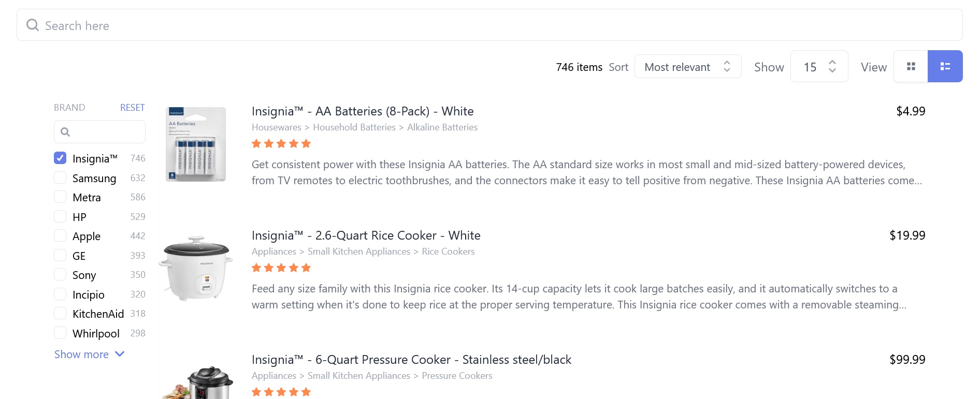Screen dimensions: 980x399
Task: Click the Rice Cookers category breadcrumb
Action: tap(448, 252)
